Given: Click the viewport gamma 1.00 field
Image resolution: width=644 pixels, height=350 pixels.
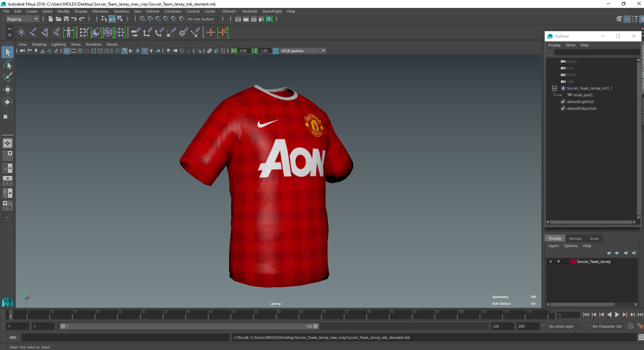Looking at the screenshot, I should point(264,51).
